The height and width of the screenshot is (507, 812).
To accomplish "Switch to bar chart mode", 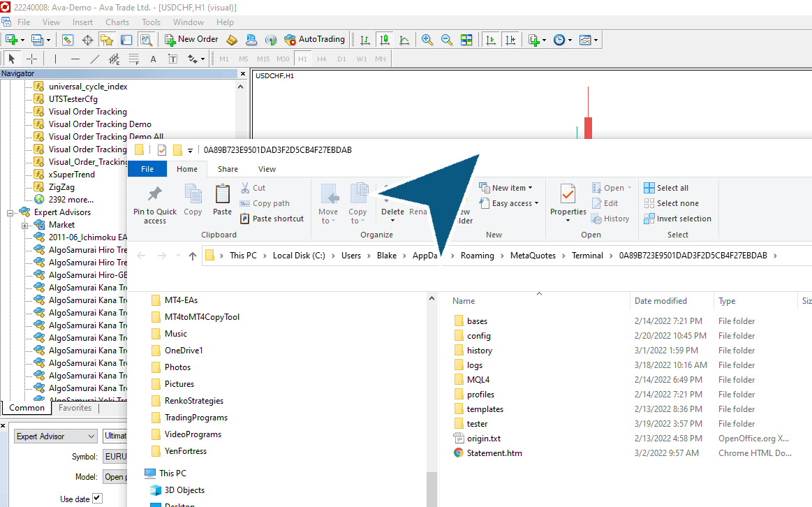I will (x=365, y=40).
